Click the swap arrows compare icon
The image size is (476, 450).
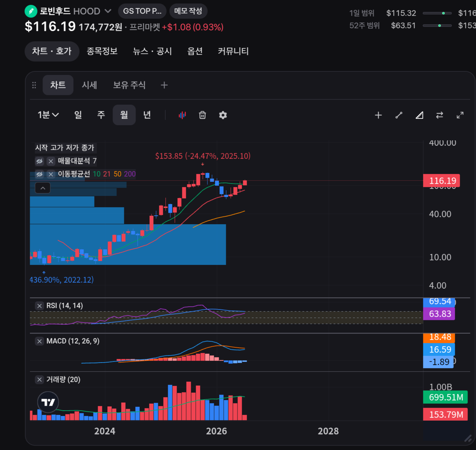pos(440,115)
